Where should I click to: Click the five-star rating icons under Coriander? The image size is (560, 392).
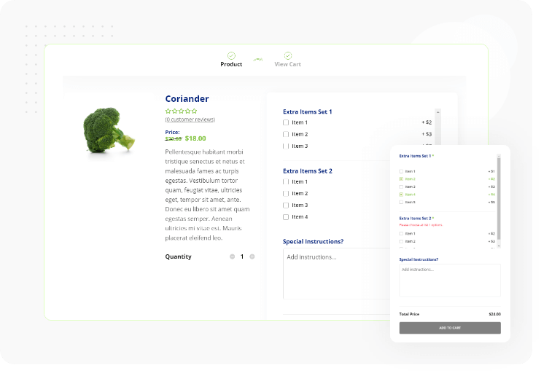click(181, 111)
